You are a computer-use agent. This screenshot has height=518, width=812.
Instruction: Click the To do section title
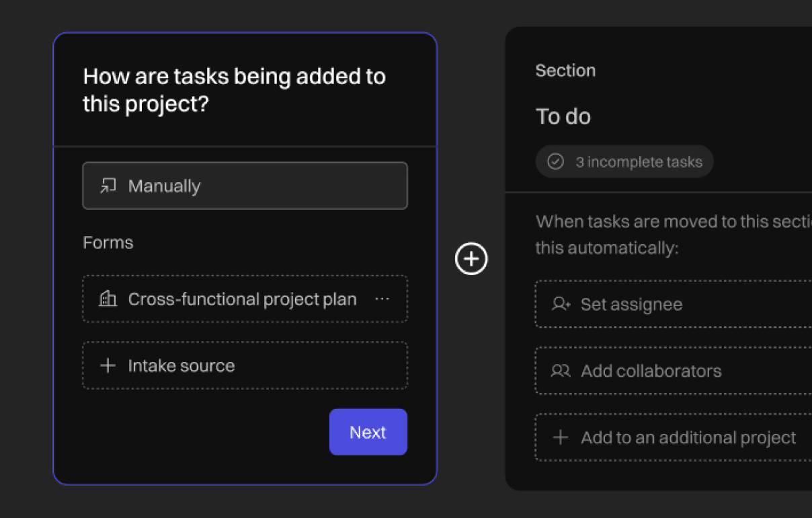(x=563, y=116)
